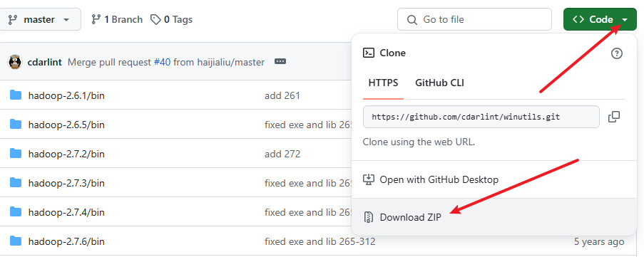
Task: Open the 'add 261' commit message
Action: click(282, 96)
